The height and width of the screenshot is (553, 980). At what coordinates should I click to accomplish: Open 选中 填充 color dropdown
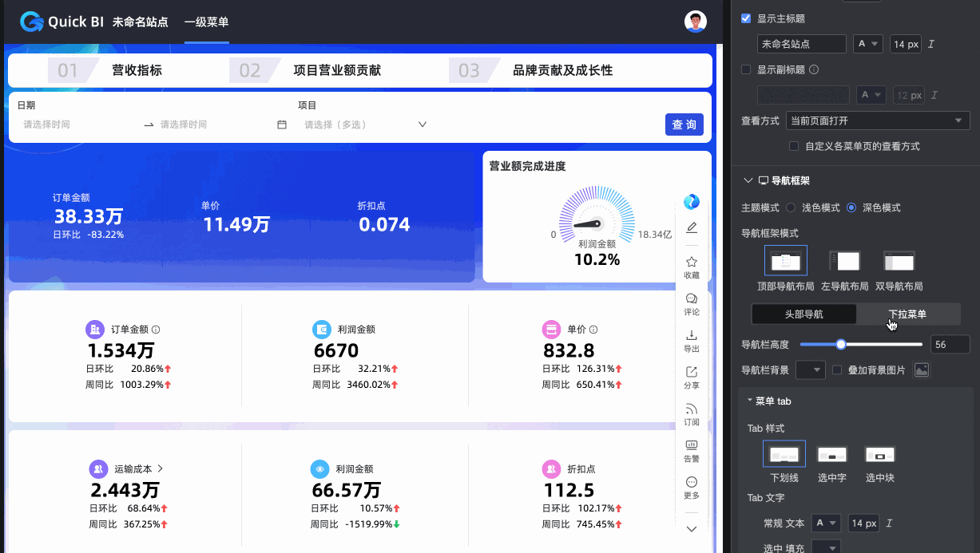[x=826, y=547]
